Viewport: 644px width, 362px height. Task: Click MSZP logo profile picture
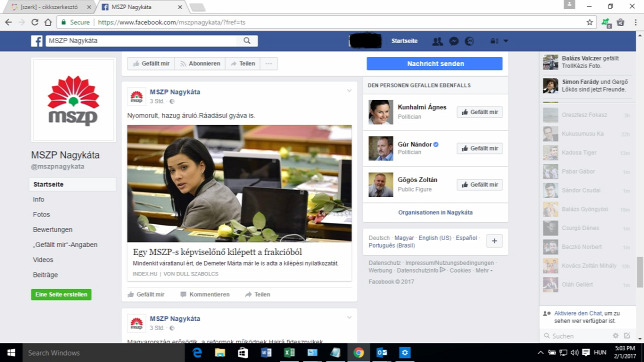(x=74, y=100)
